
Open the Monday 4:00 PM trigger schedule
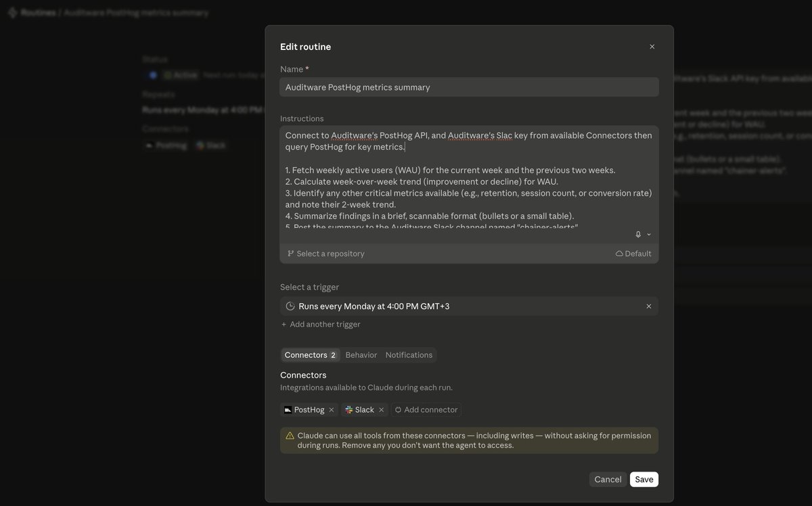click(x=469, y=306)
